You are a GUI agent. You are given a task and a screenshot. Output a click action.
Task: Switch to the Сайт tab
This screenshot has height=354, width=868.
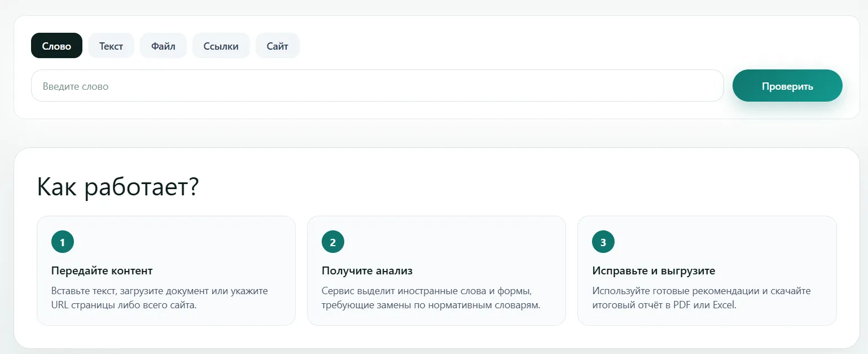277,45
